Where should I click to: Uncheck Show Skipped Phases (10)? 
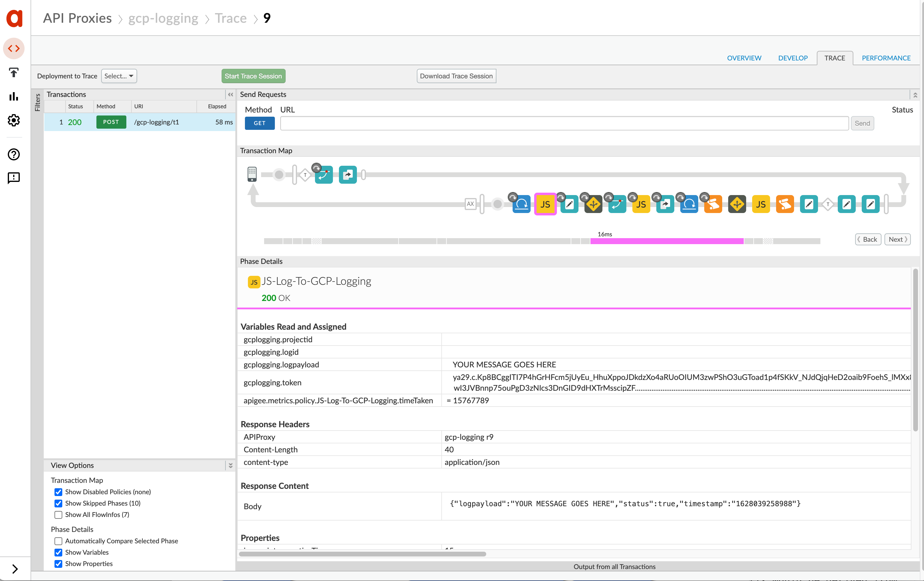(x=58, y=503)
